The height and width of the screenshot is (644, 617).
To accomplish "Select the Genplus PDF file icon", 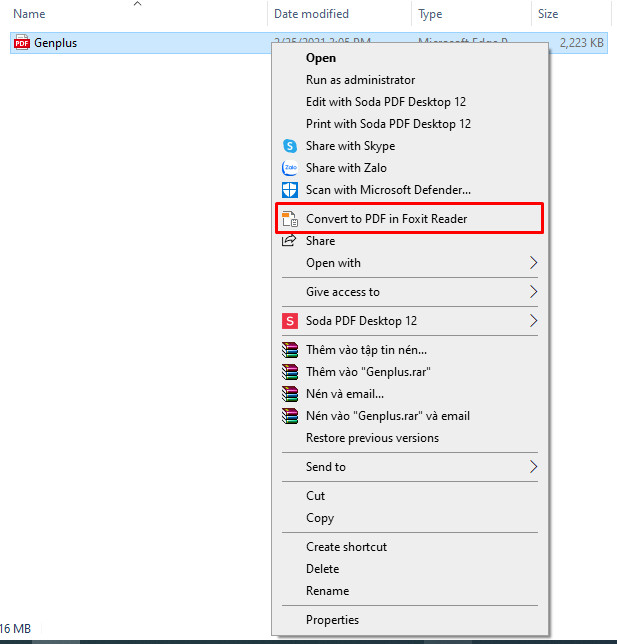I will click(21, 43).
